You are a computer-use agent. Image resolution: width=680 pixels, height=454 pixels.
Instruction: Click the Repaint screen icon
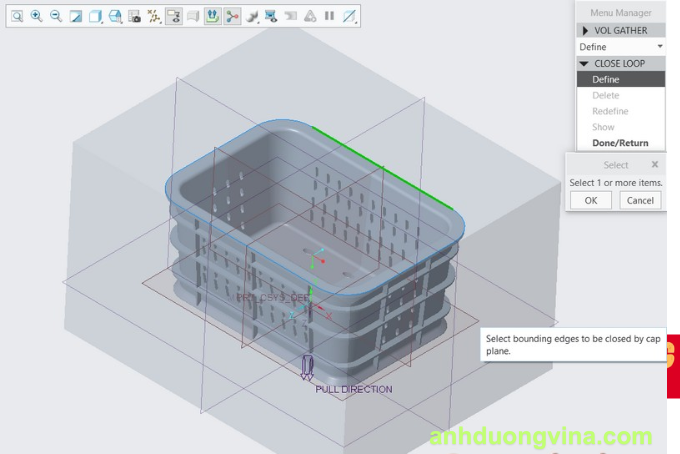click(x=75, y=16)
